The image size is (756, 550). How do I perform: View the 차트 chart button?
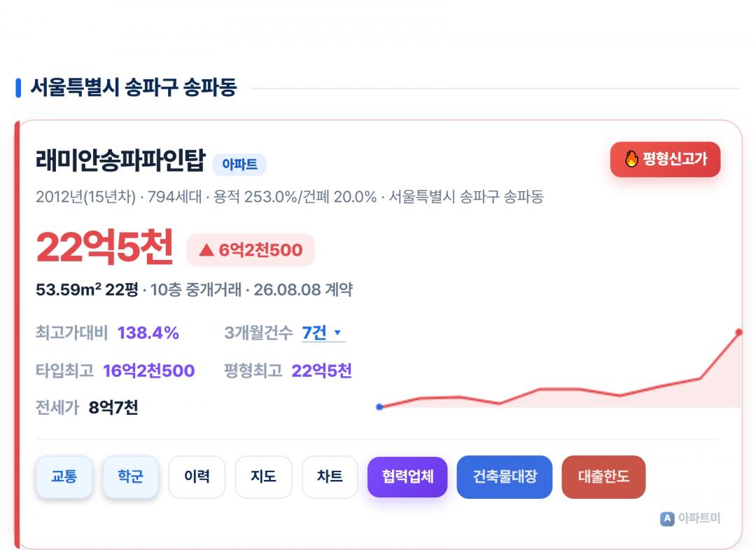(330, 476)
